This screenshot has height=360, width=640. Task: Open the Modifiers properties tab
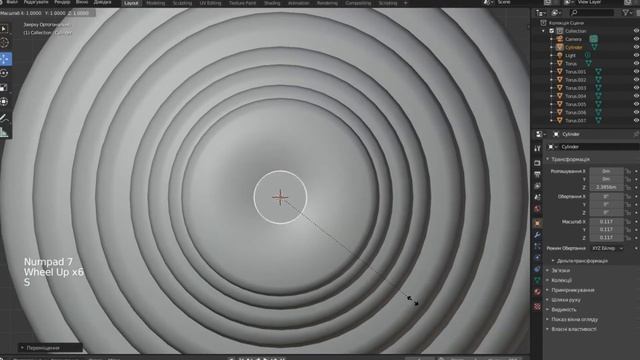(x=537, y=235)
